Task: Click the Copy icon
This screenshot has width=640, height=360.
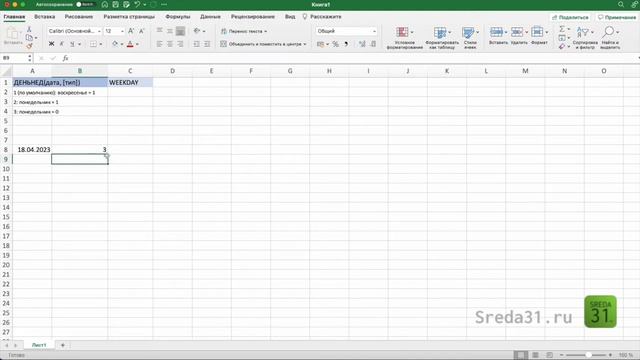Action: click(29, 38)
